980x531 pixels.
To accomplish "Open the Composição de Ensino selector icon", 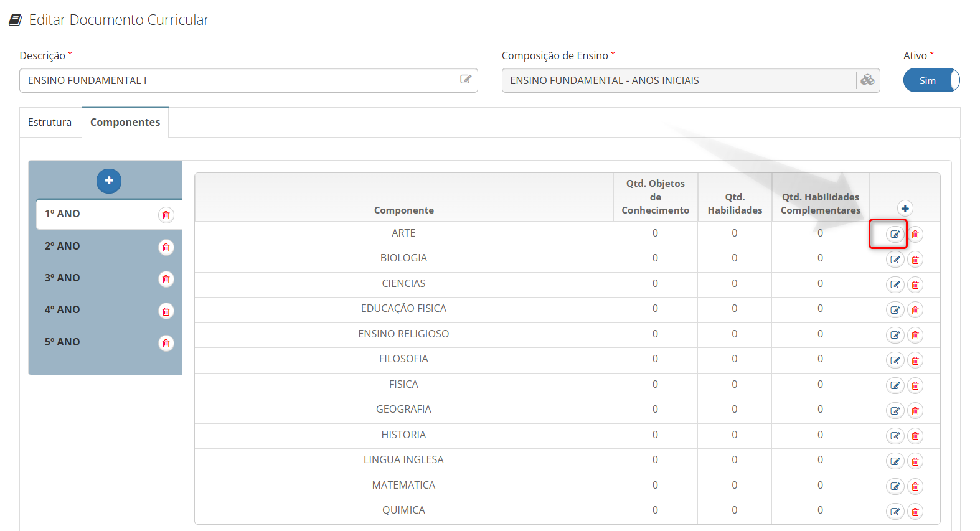I will (867, 80).
